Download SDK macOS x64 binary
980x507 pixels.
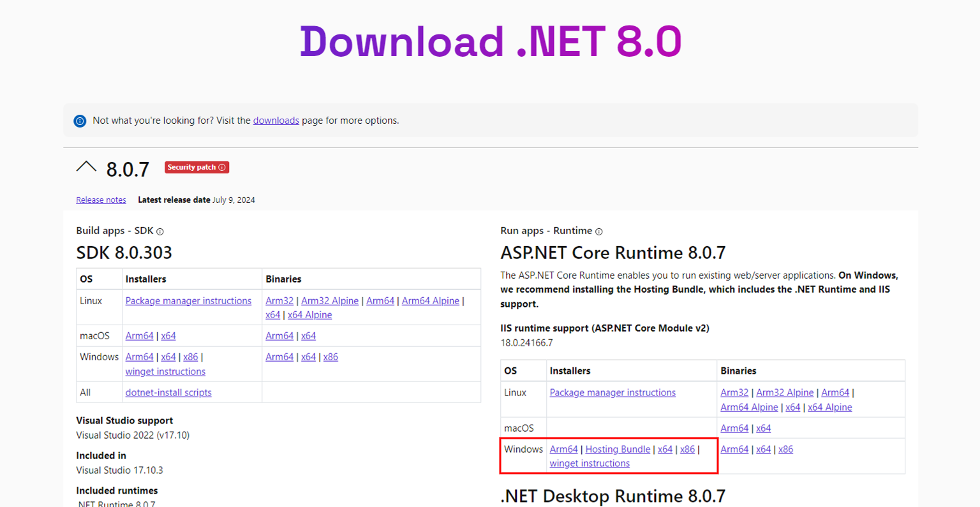click(308, 336)
